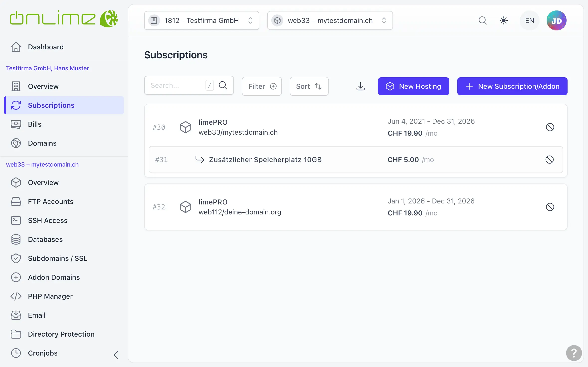Viewport: 588px width, 367px height.
Task: Click the slash shortcut badge in search
Action: pyautogui.click(x=210, y=86)
